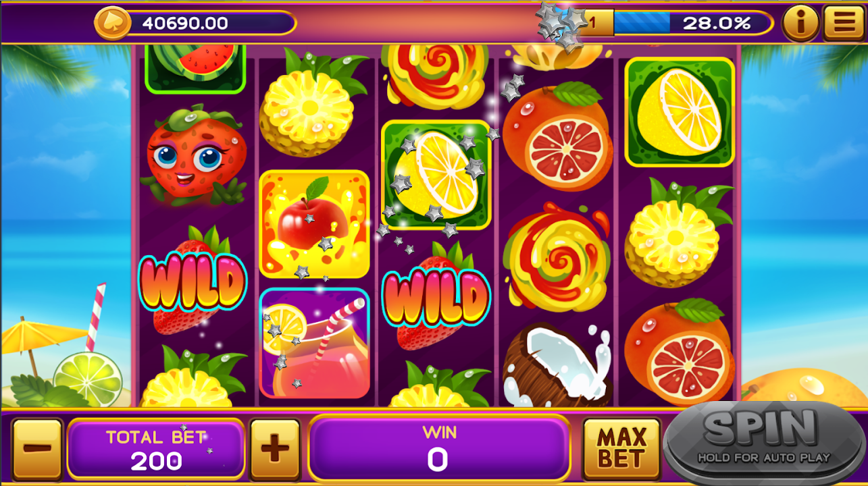The image size is (868, 486).
Task: Tap the WILD symbol on the first reel
Action: tap(193, 280)
